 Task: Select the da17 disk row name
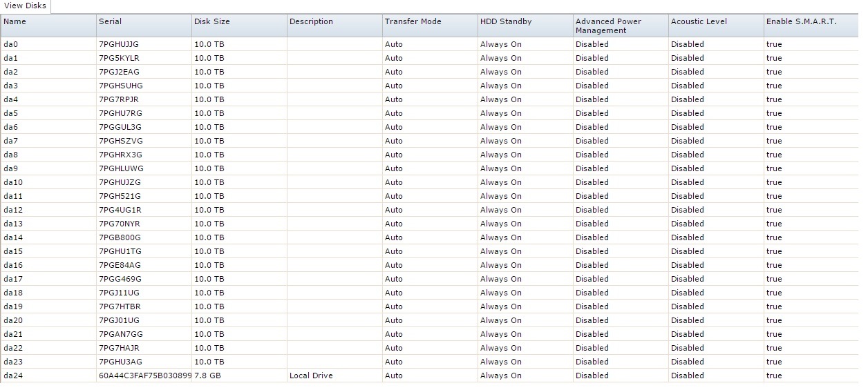(x=14, y=279)
